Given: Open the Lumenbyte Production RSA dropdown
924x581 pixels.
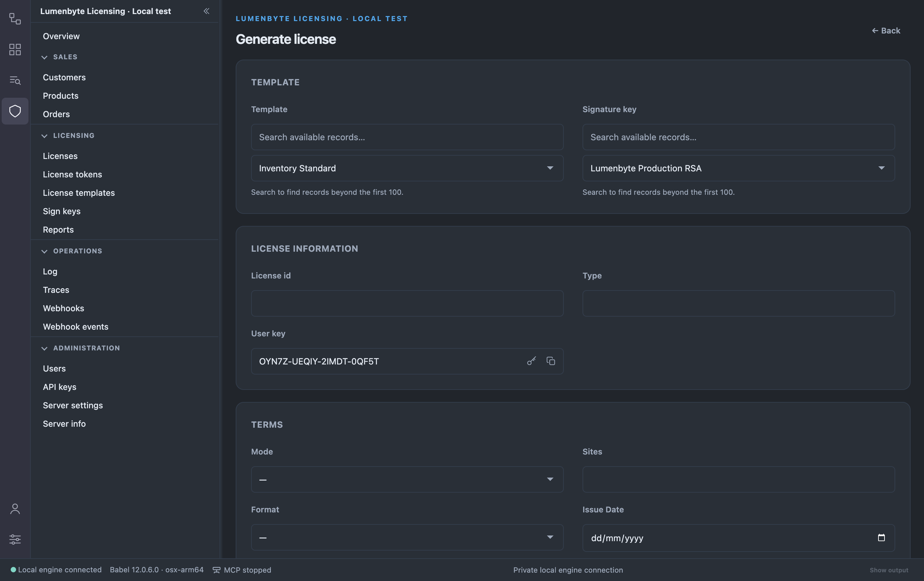Looking at the screenshot, I should [x=738, y=168].
